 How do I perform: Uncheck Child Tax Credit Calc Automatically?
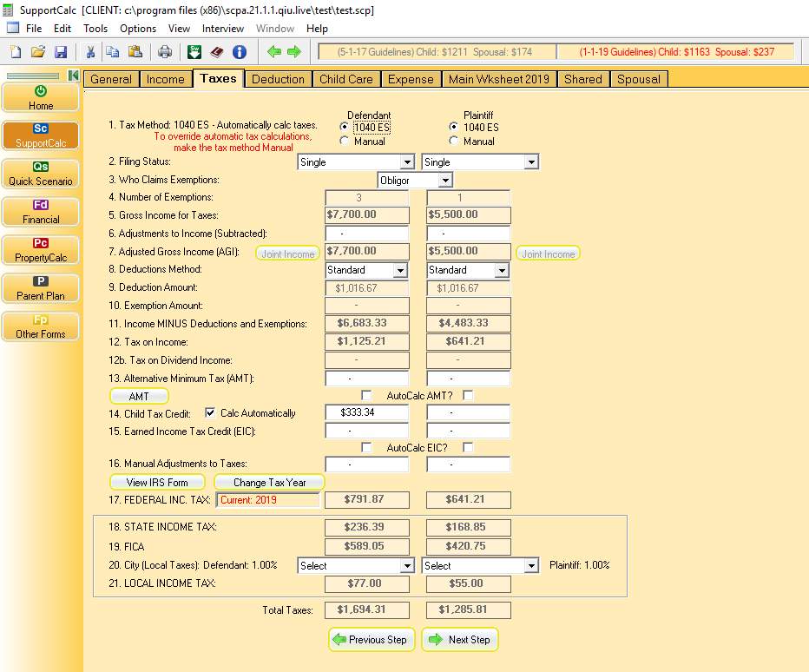[210, 412]
